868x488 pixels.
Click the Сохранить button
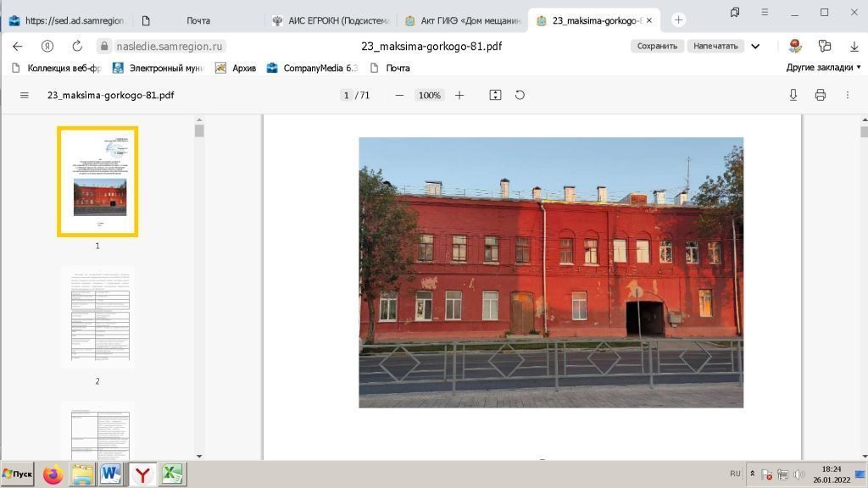657,46
